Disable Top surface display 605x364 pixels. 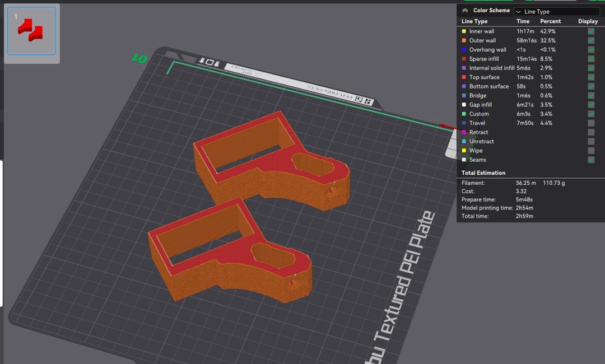tap(591, 77)
